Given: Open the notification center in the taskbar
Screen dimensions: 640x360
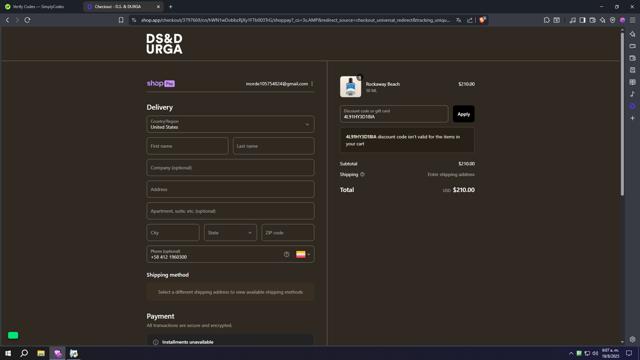Looking at the screenshot, I should tap(629, 353).
